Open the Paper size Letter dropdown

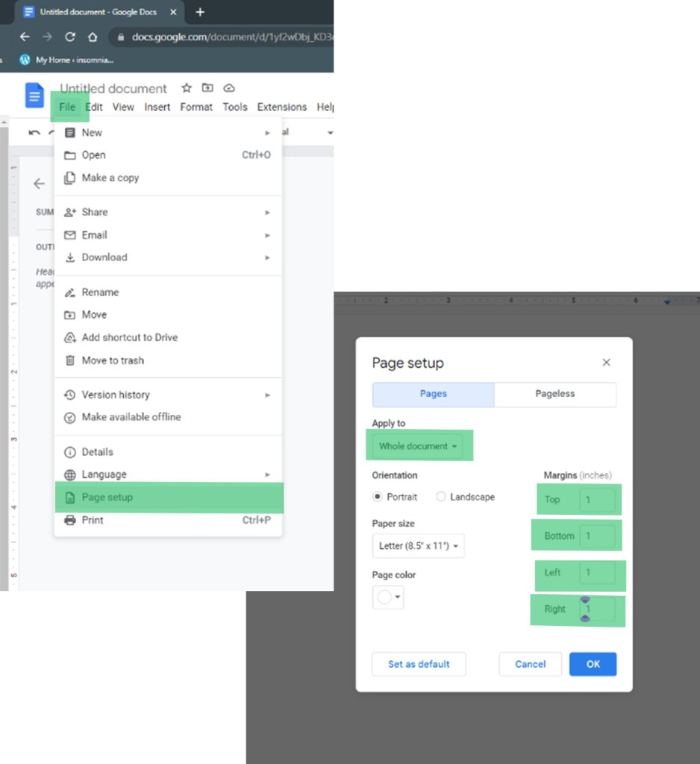point(418,546)
